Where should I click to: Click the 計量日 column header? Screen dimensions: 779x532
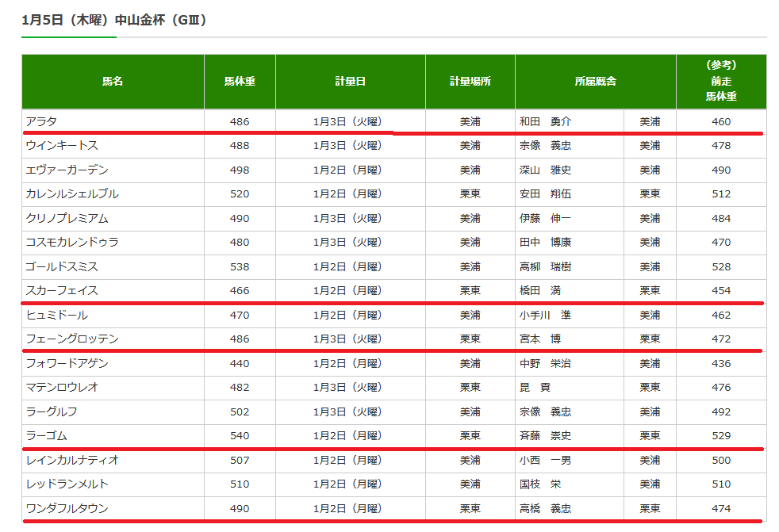351,82
